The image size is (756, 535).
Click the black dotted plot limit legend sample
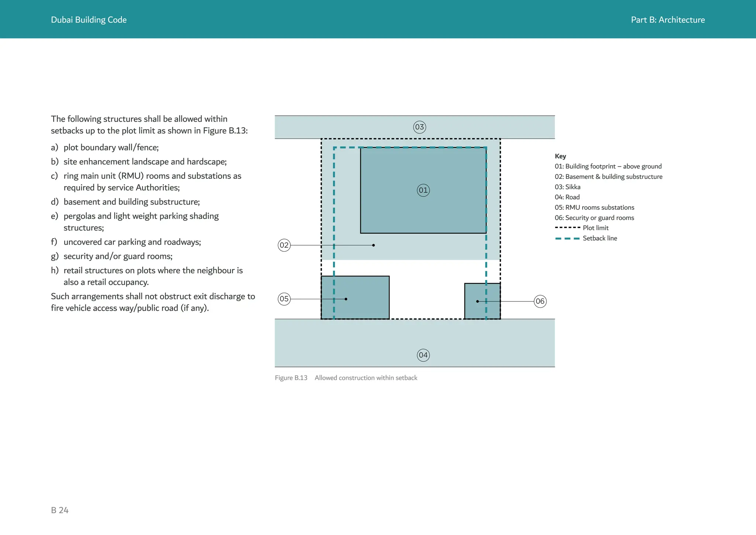(567, 228)
